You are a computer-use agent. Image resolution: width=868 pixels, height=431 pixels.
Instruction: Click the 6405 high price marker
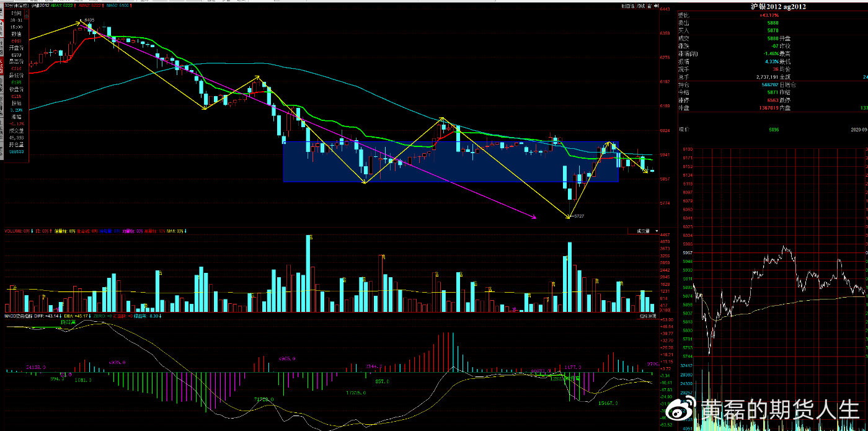tap(89, 20)
